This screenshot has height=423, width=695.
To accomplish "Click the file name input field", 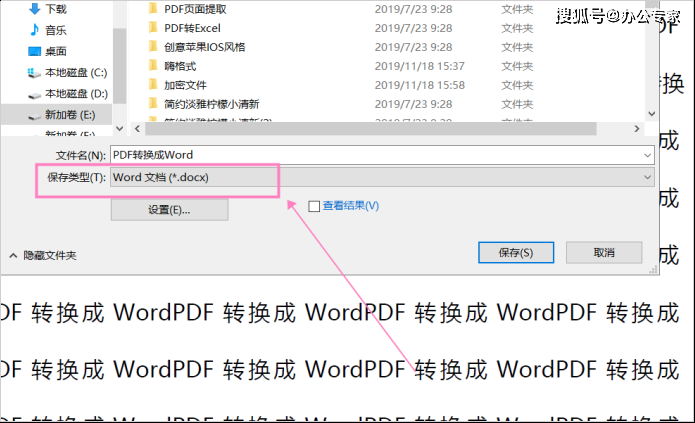I will (x=382, y=155).
